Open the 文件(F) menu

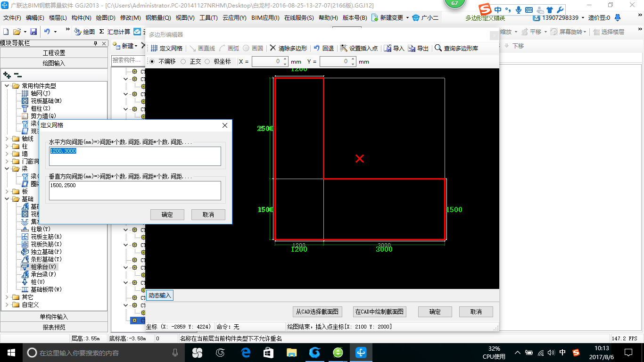coord(12,18)
